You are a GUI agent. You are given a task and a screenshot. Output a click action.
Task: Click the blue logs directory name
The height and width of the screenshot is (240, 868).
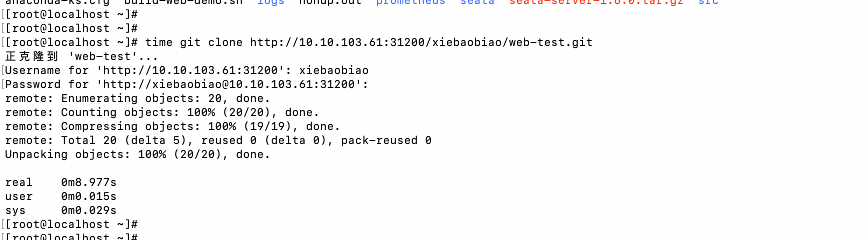[x=270, y=2]
